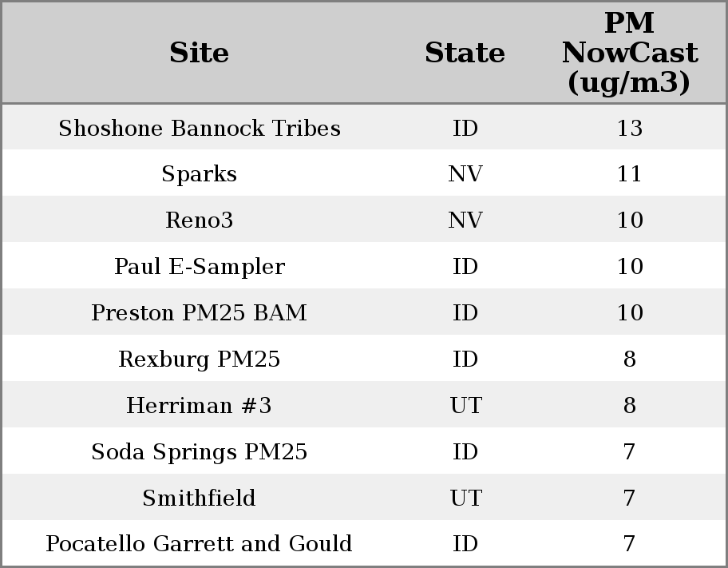728x568 pixels.
Task: Select the Smithfield site row
Action: pyautogui.click(x=199, y=498)
